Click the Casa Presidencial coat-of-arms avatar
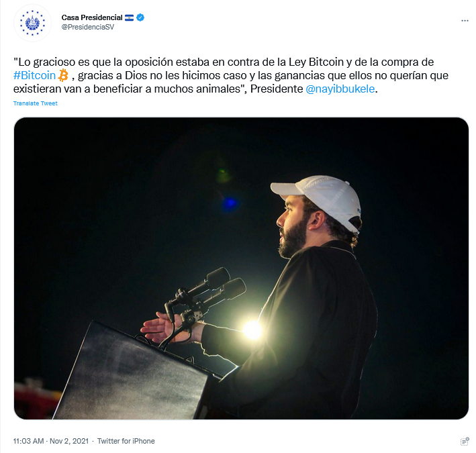This screenshot has height=453, width=476. point(32,23)
